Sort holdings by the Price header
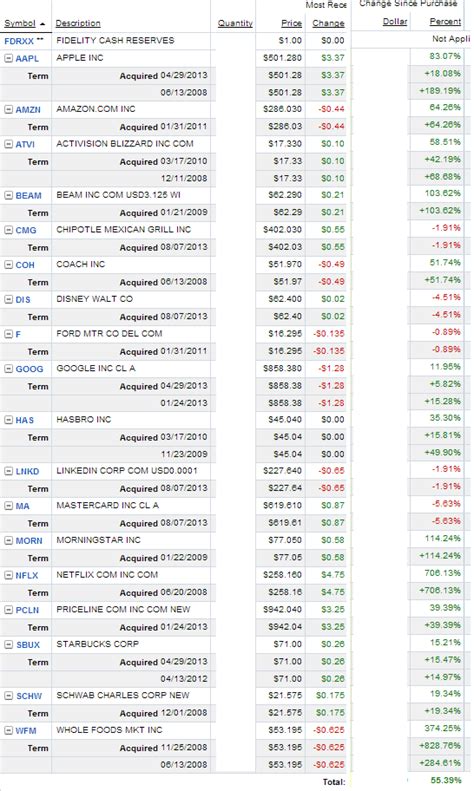The image size is (474, 791). 291,23
